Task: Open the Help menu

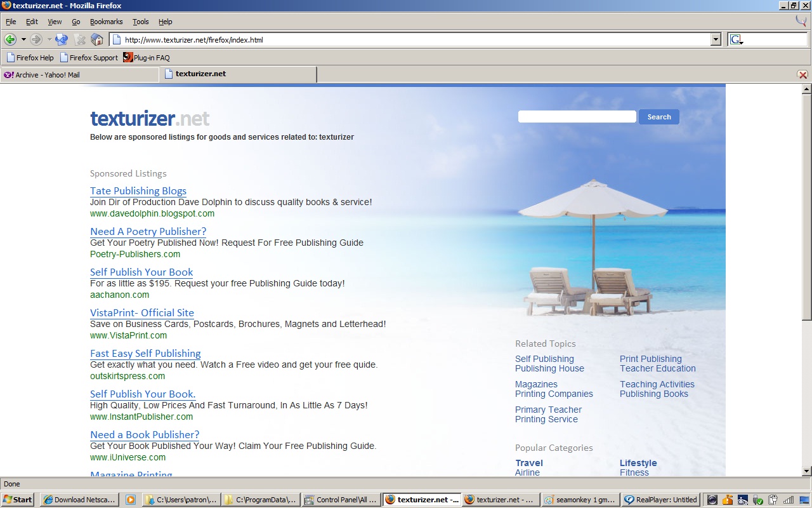Action: click(x=165, y=22)
